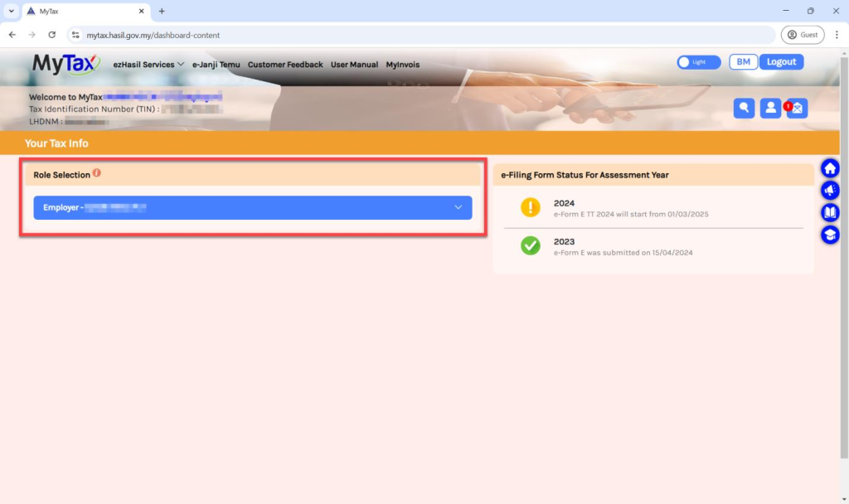Open the tab search dropdown arrow
849x504 pixels.
tap(12, 11)
